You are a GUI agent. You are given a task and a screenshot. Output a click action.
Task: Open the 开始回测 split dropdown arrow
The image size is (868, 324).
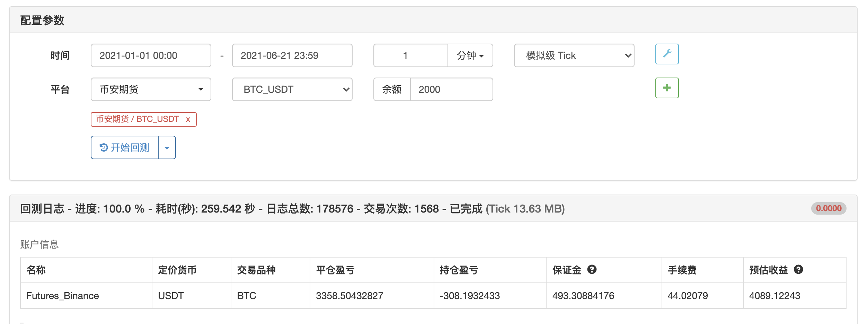point(167,147)
